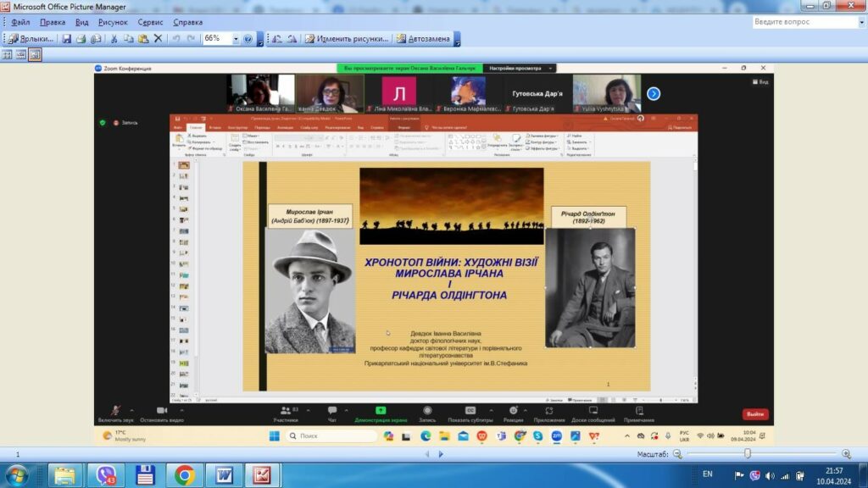868x488 pixels.
Task: Open the Help question mark icon
Action: (x=248, y=39)
